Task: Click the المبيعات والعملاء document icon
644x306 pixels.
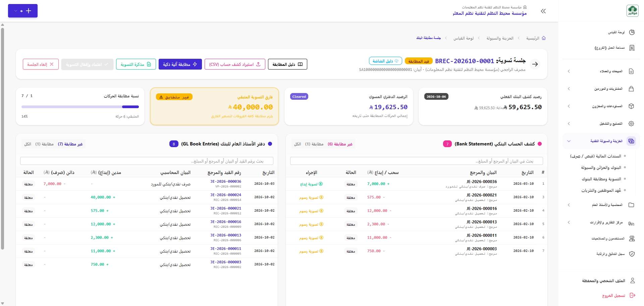Action: (631, 71)
